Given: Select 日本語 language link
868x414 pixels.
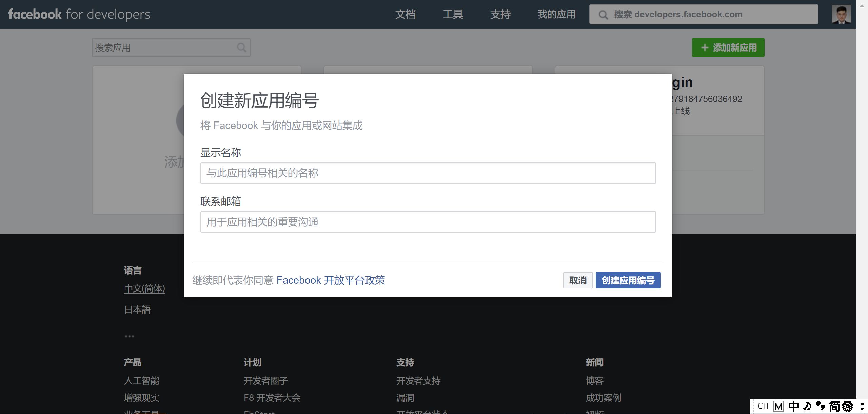Looking at the screenshot, I should point(137,309).
